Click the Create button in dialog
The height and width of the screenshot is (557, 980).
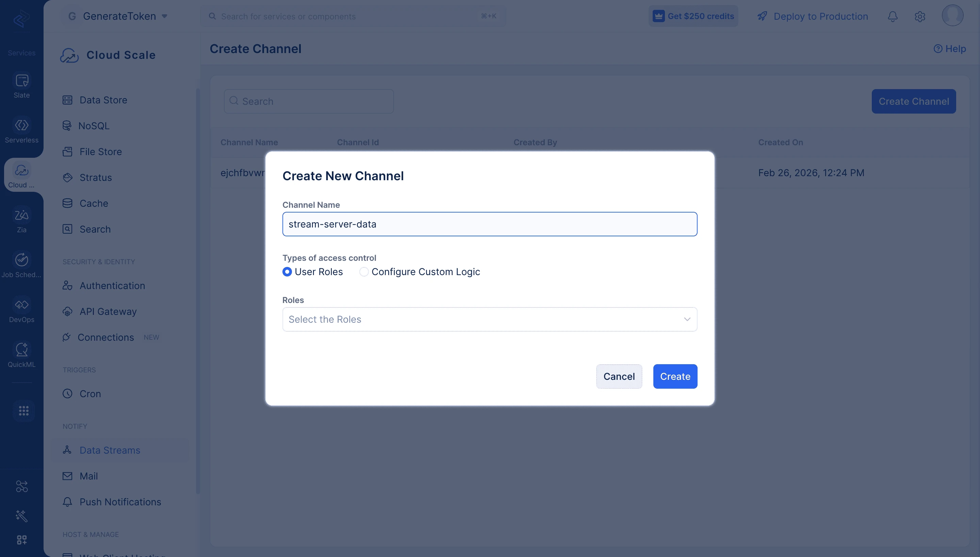click(675, 376)
